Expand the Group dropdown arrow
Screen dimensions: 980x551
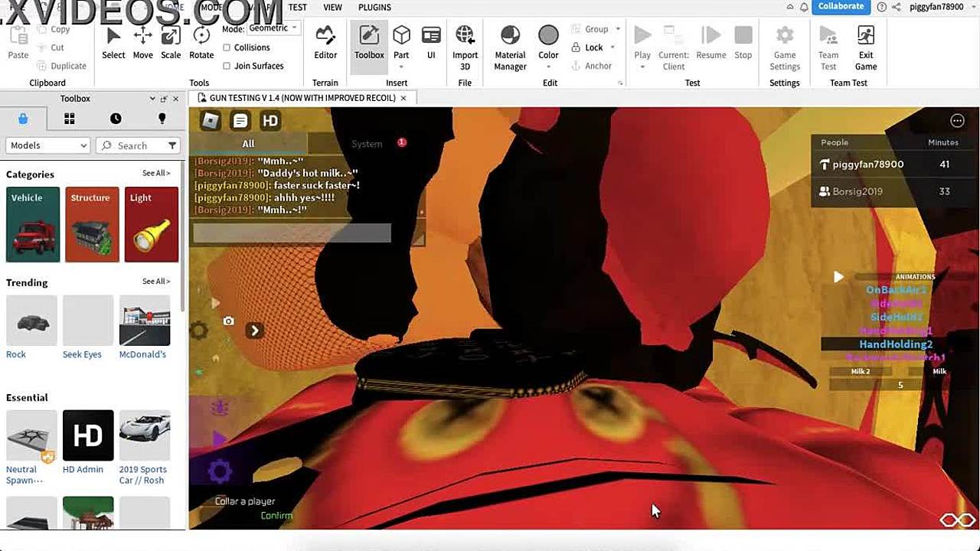pos(618,29)
